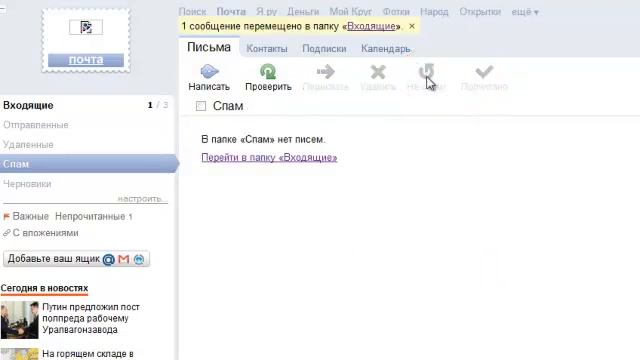Image resolution: width=640 pixels, height=360 pixels.
Task: Click the broken image logo icon
Action: (x=86, y=27)
